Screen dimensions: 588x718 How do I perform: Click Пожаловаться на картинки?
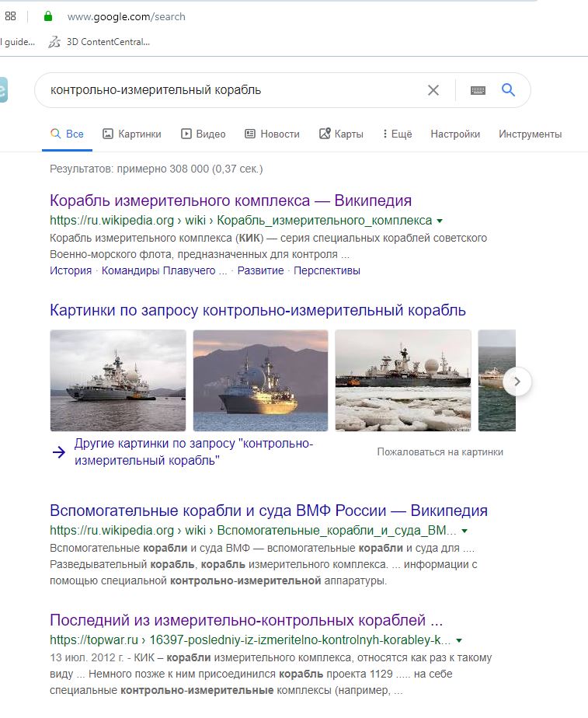tap(440, 452)
